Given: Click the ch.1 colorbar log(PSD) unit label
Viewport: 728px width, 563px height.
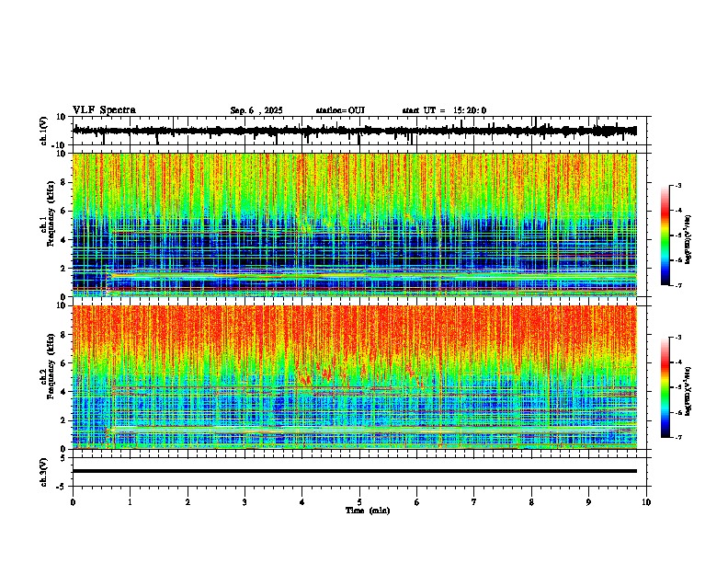Looking at the screenshot, I should pyautogui.click(x=688, y=240).
